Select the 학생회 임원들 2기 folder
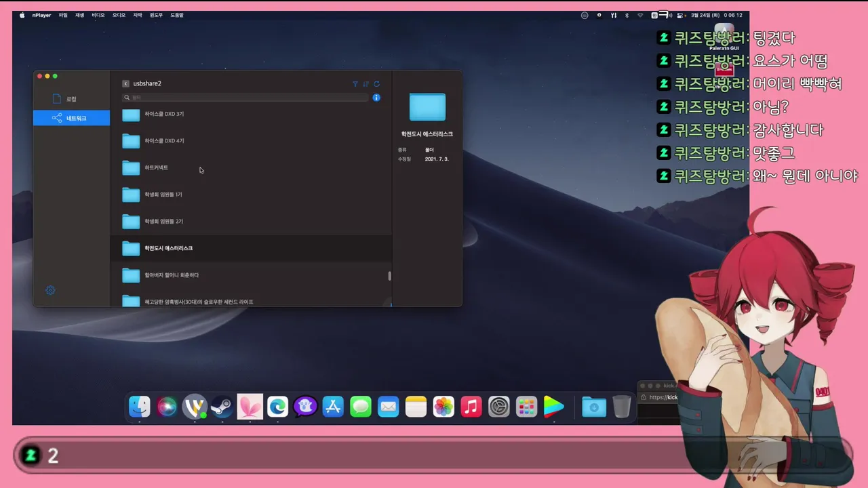The image size is (868, 488). (x=251, y=222)
